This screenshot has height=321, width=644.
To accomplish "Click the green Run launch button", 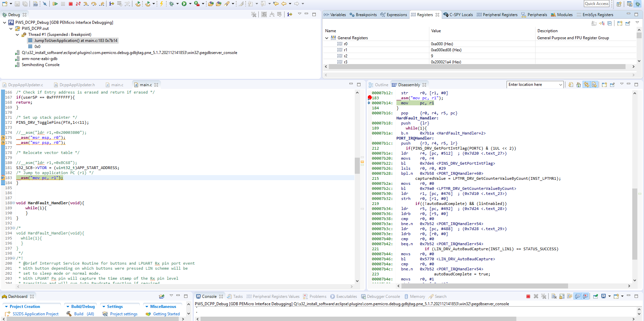I will tap(184, 4).
